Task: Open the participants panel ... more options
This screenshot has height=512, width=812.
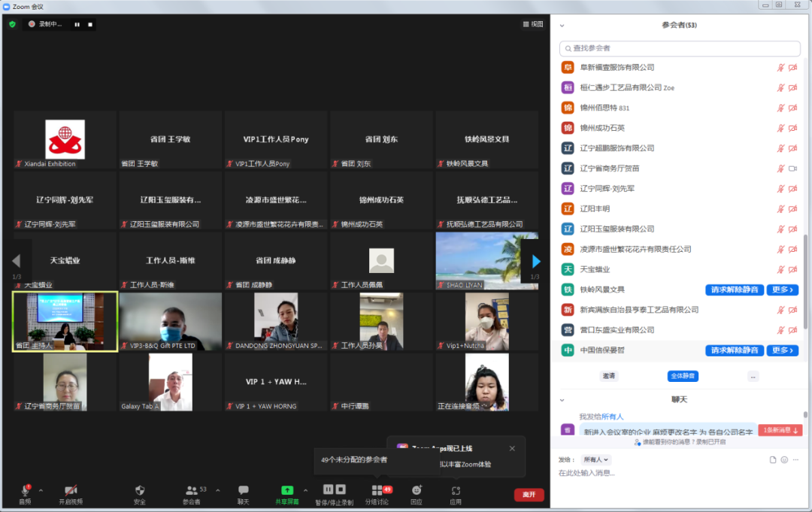Action: [753, 377]
